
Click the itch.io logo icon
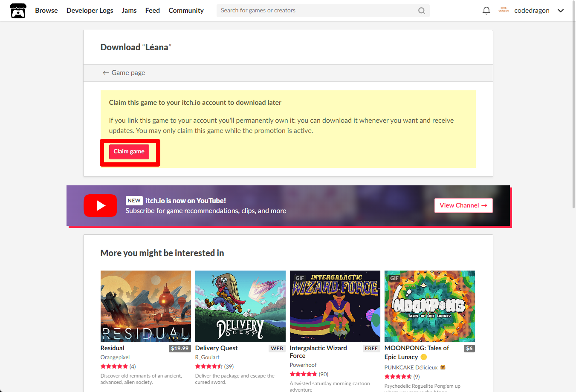(18, 11)
